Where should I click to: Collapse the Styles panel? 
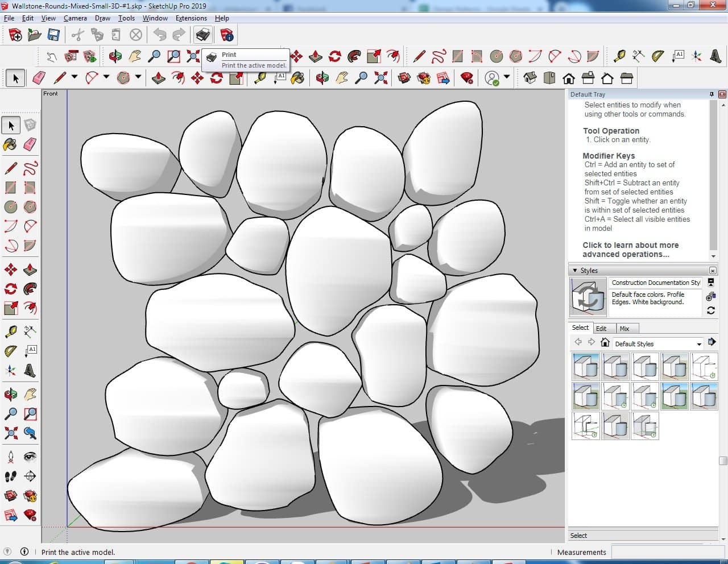(x=575, y=271)
